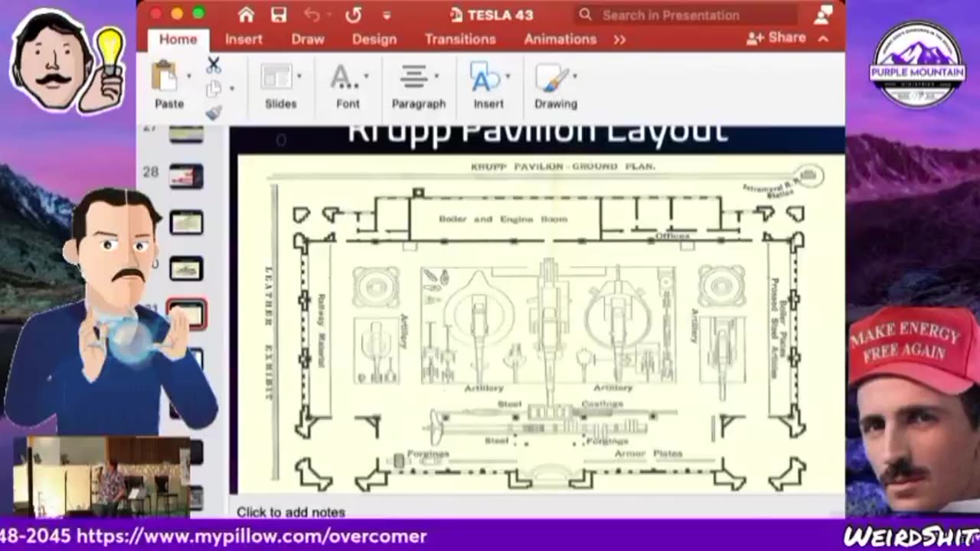Open the Copy dropdown arrow
The image size is (980, 551).
point(231,89)
